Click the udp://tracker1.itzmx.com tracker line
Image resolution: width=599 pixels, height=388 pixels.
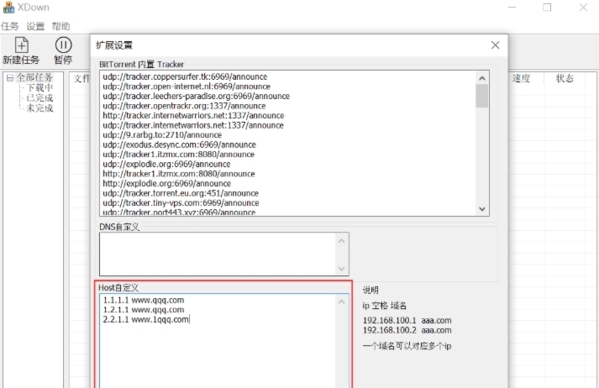click(178, 154)
